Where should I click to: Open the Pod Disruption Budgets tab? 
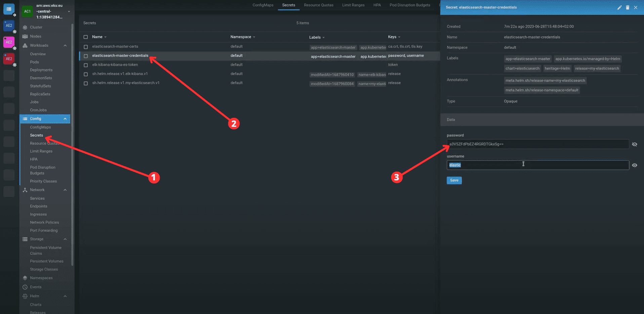[410, 5]
